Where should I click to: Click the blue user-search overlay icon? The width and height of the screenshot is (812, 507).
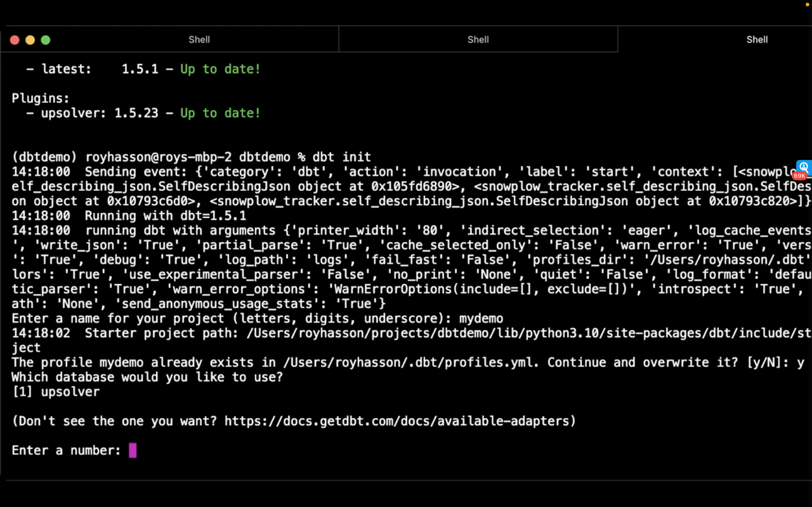pyautogui.click(x=804, y=167)
